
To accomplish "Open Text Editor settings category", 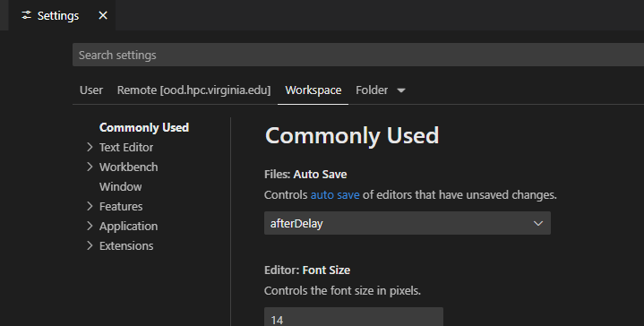I will (x=126, y=148).
